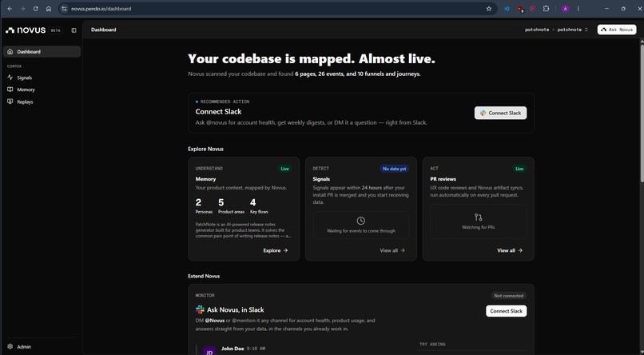Click View all on PR reviews card
The height and width of the screenshot is (355, 644).
click(510, 250)
